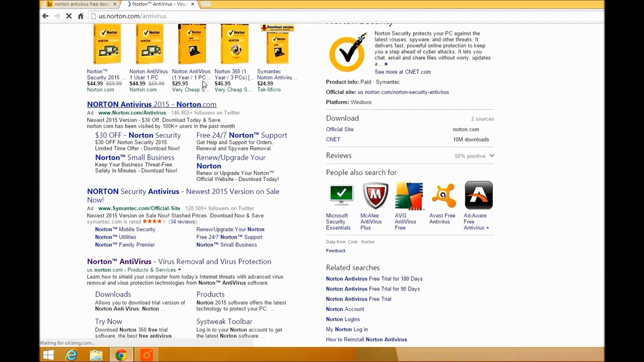Click the page icon in the address bar

[93, 16]
